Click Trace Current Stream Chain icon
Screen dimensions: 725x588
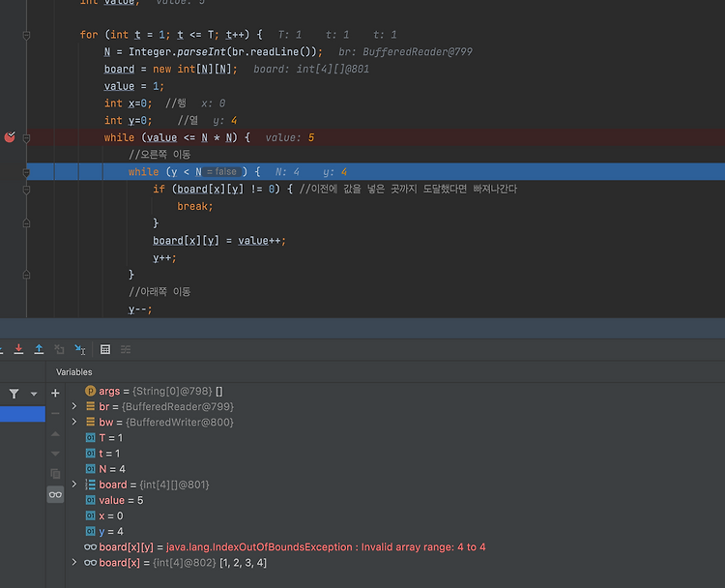coord(126,349)
